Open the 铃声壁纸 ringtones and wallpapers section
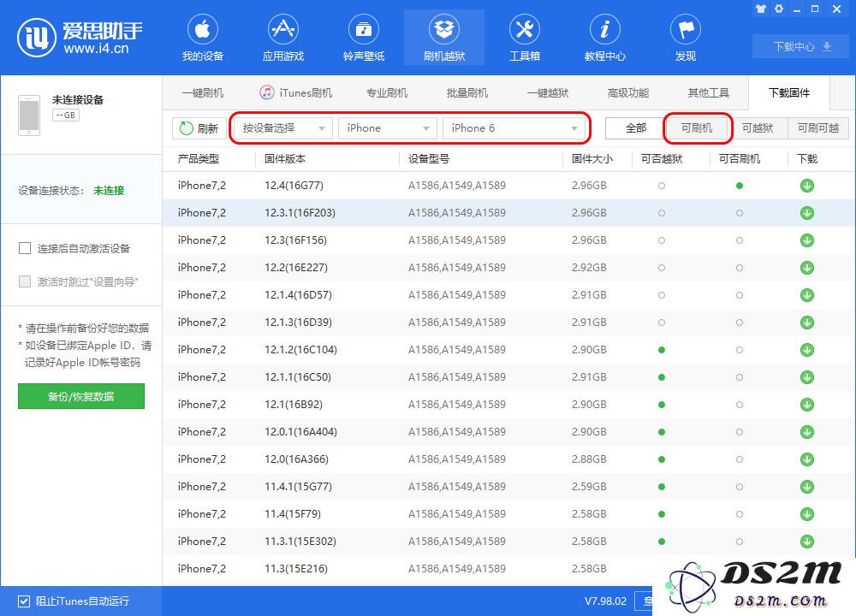 (364, 38)
